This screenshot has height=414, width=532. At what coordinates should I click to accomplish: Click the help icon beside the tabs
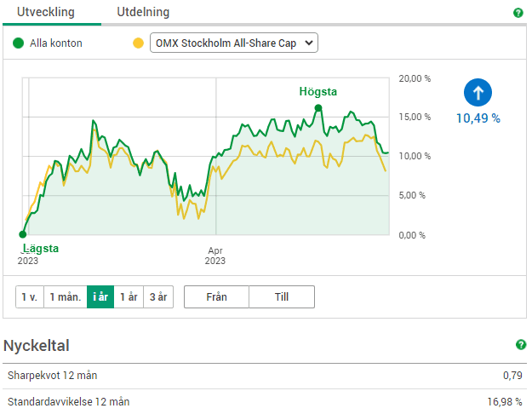(x=518, y=13)
